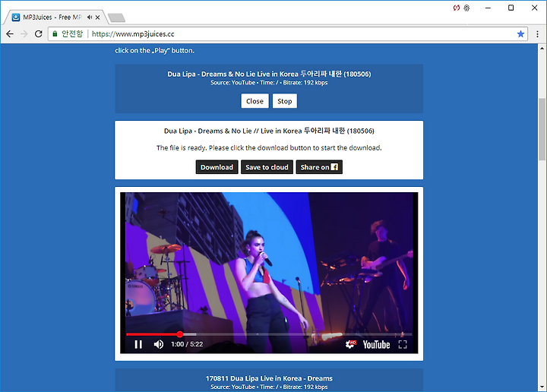547x392 pixels.
Task: Open the Chrome three-dot menu
Action: point(537,34)
